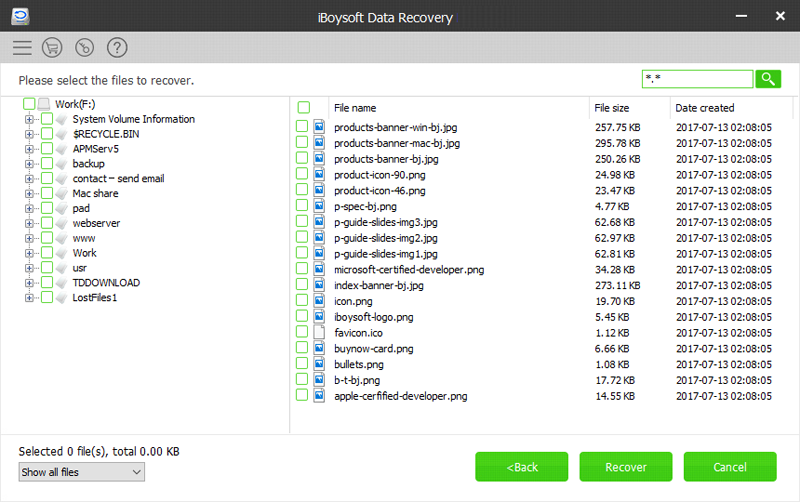The image size is (800, 502).
Task: Sort by the File size column header
Action: pyautogui.click(x=612, y=108)
